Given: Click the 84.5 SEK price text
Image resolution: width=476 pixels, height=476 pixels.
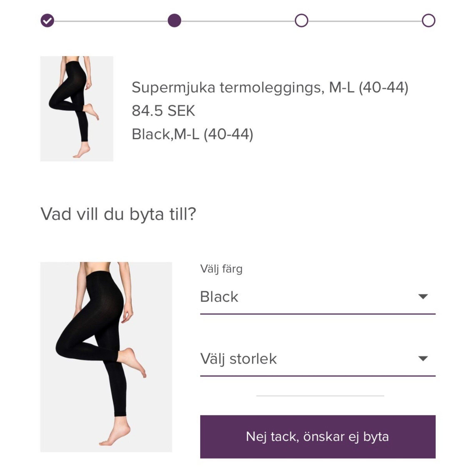Looking at the screenshot, I should coord(163,111).
